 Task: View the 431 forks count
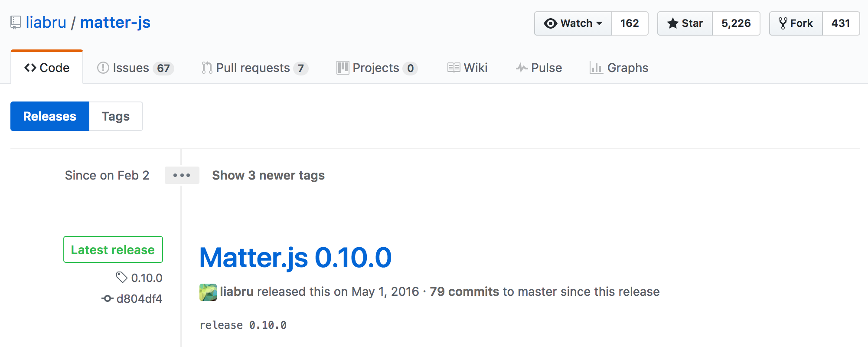tap(841, 23)
